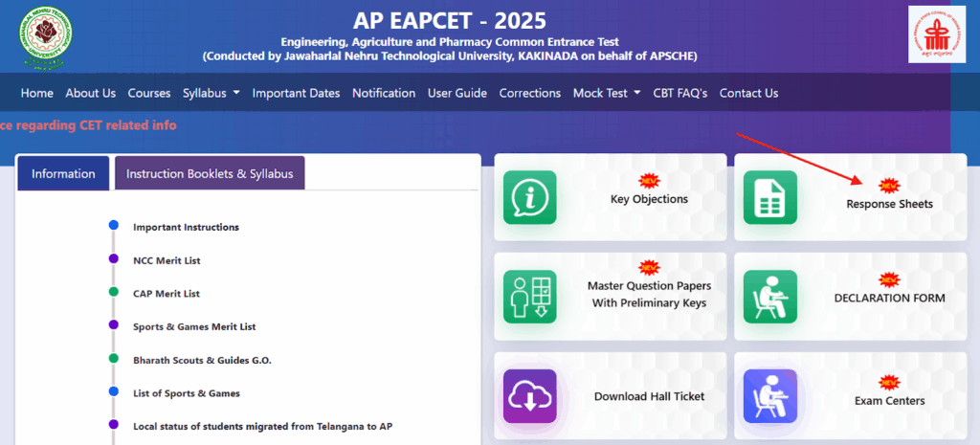The height and width of the screenshot is (445, 980).
Task: Open Important Dates page
Action: click(x=297, y=93)
